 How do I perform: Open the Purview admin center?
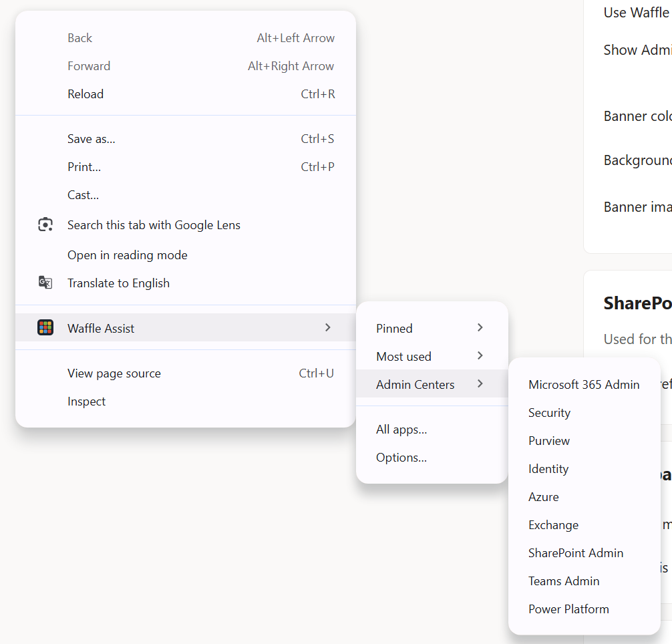tap(584, 440)
